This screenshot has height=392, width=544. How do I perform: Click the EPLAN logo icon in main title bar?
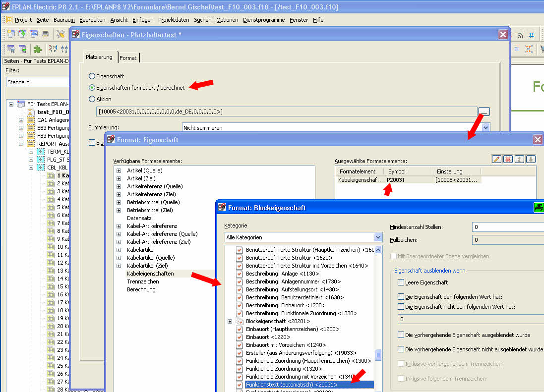(x=5, y=6)
